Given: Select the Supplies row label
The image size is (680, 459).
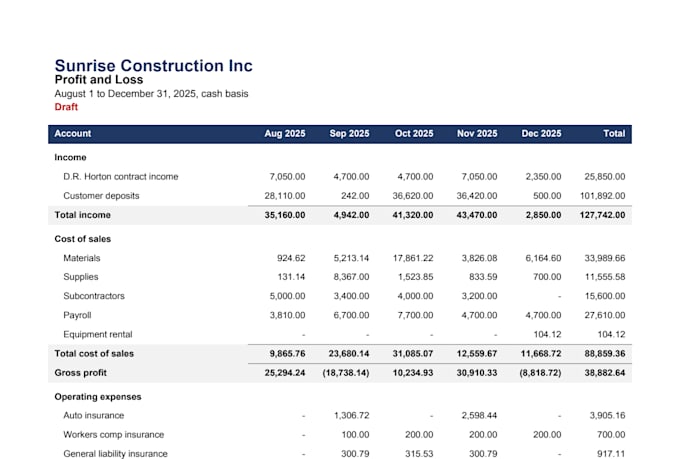Looking at the screenshot, I should [81, 277].
